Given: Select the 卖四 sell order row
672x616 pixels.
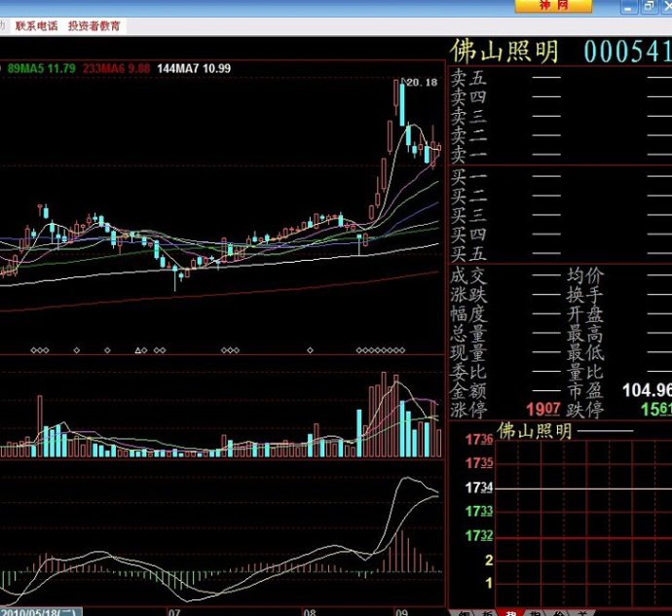Looking at the screenshot, I should [560, 97].
